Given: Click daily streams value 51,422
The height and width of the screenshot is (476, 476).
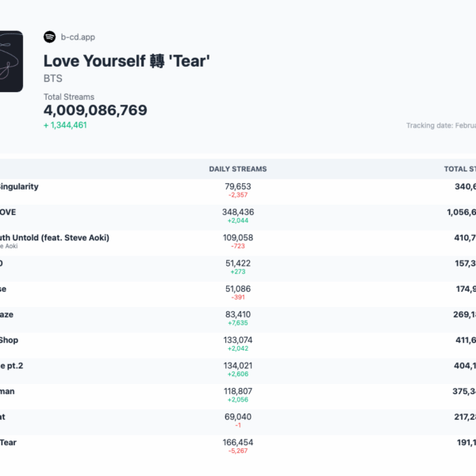Looking at the screenshot, I should pyautogui.click(x=238, y=263).
